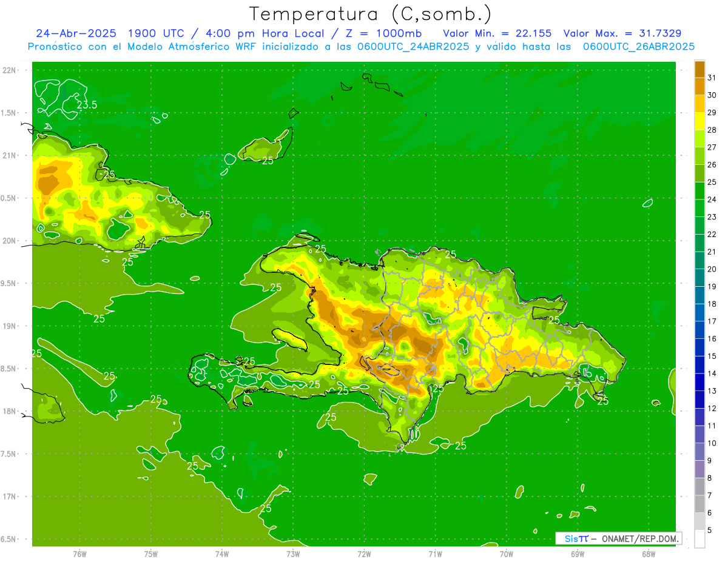Image resolution: width=728 pixels, height=562 pixels.
Task: Click the "ONAMET/REP.DOM." credit label
Action: click(639, 538)
